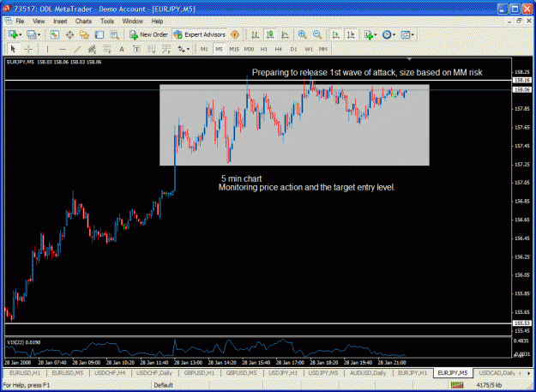Image resolution: width=536 pixels, height=392 pixels.
Task: Select the text 'A' drawing tool
Action: pos(122,49)
